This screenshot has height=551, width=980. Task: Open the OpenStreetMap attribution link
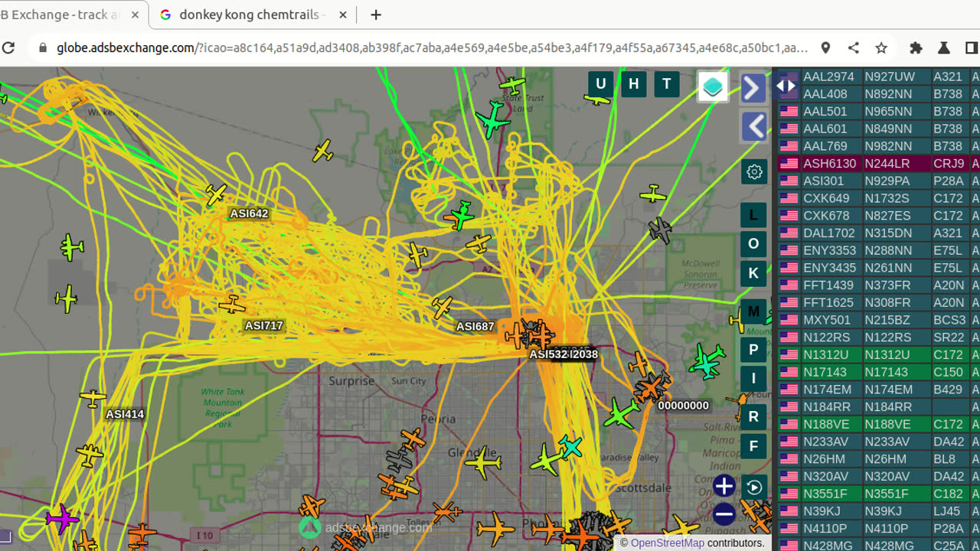[667, 543]
